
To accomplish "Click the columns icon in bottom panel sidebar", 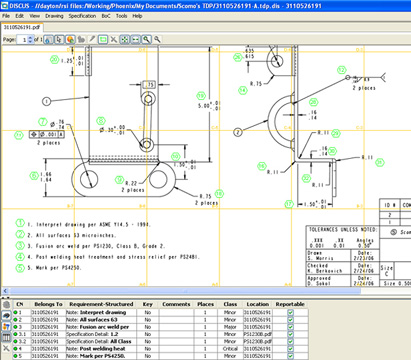I will pos(6,337).
